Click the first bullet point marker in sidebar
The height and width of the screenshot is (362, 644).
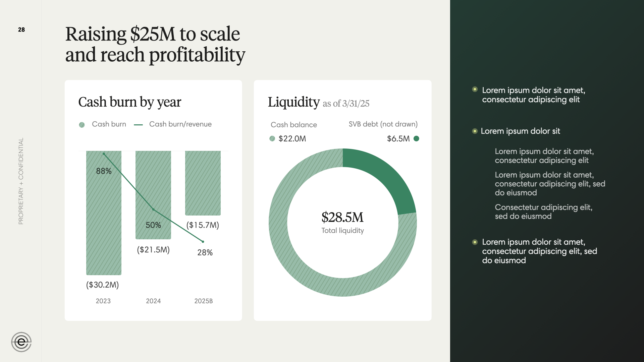pyautogui.click(x=475, y=89)
